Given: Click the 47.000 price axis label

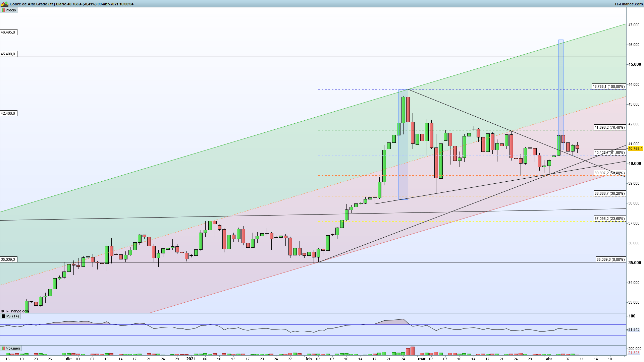Looking at the screenshot, I should 634,25.
